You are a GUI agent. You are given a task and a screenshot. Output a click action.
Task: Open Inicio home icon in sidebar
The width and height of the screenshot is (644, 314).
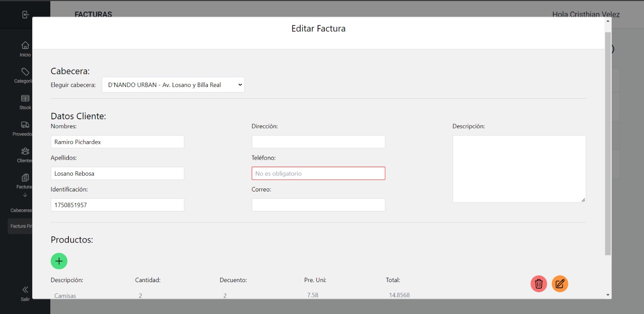pyautogui.click(x=25, y=45)
